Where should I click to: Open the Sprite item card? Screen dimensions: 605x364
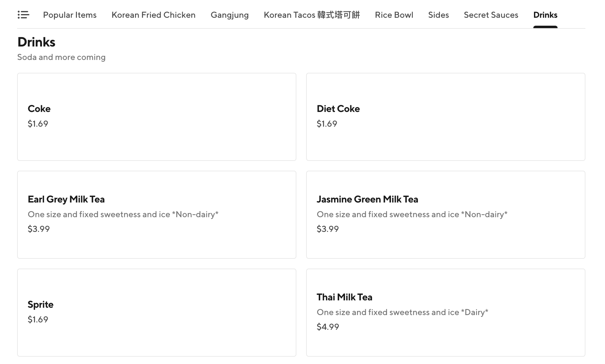(156, 312)
